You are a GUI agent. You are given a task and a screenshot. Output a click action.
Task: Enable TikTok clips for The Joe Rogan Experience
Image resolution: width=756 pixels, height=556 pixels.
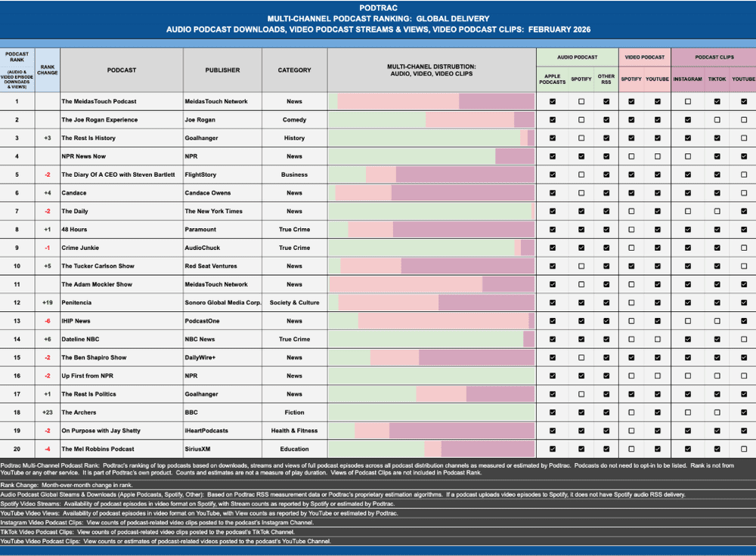point(716,119)
